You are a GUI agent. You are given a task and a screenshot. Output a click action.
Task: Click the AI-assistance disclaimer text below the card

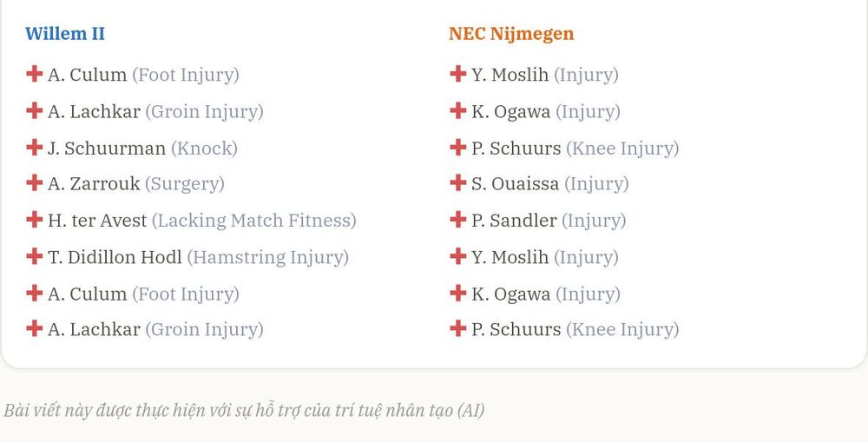point(244,411)
